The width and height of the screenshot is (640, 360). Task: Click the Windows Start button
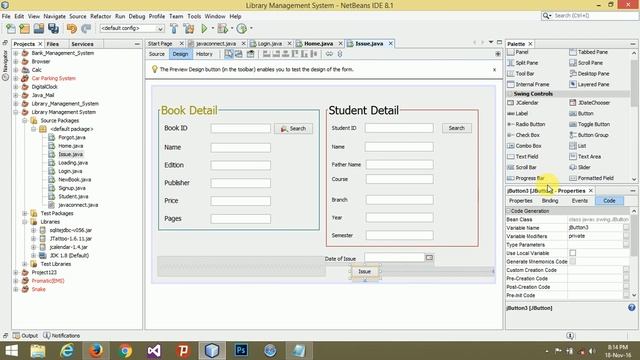pos(11,351)
